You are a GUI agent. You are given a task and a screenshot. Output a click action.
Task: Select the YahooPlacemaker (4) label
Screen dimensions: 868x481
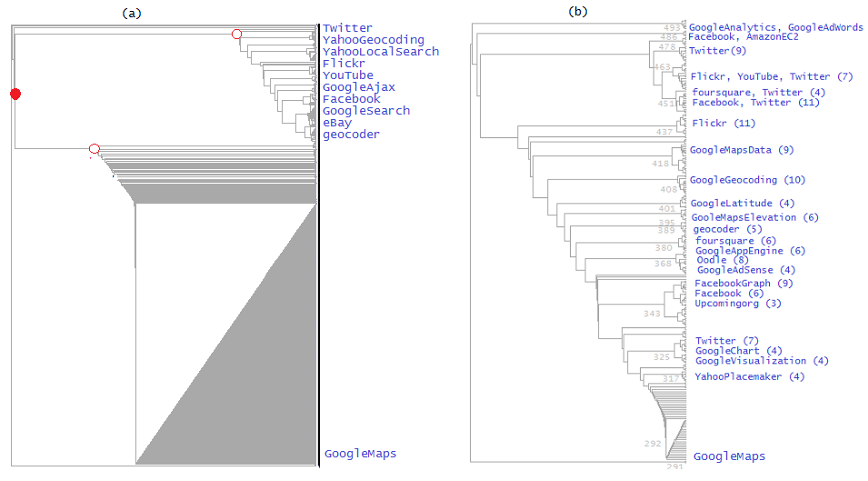point(750,376)
